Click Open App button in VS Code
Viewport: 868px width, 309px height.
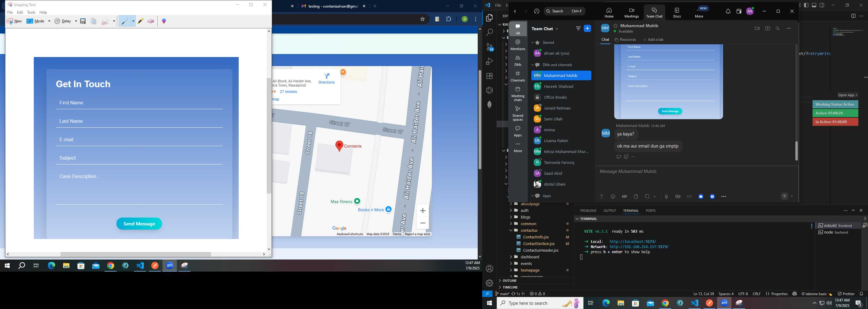848,95
